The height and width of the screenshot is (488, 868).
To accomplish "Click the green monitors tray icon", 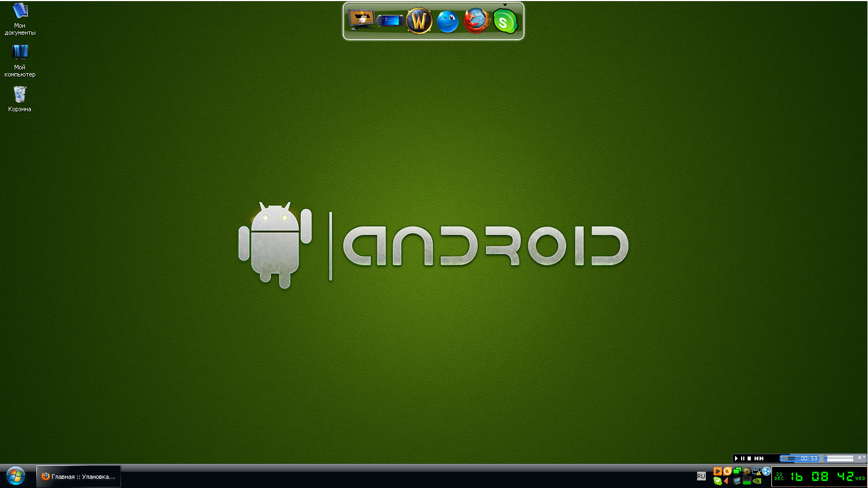I will click(x=737, y=471).
